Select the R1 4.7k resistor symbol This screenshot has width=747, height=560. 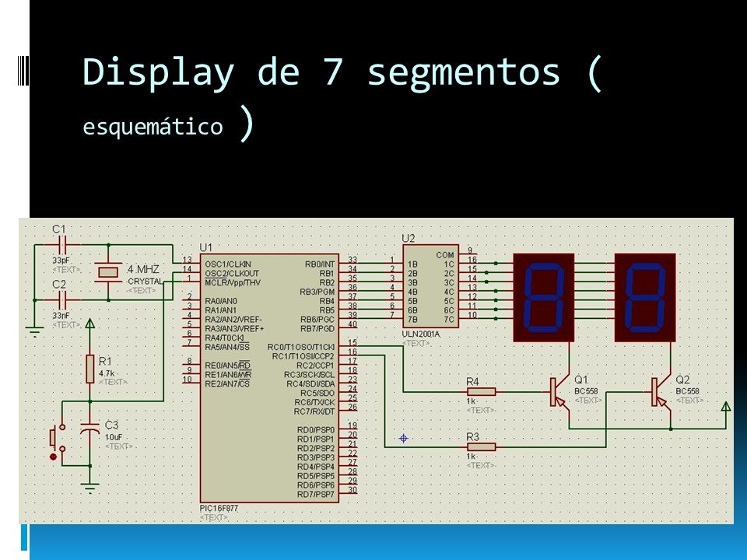pos(90,369)
